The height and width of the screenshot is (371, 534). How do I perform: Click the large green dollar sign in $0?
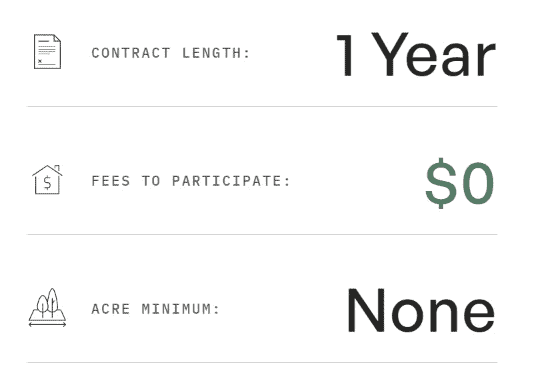tap(441, 183)
